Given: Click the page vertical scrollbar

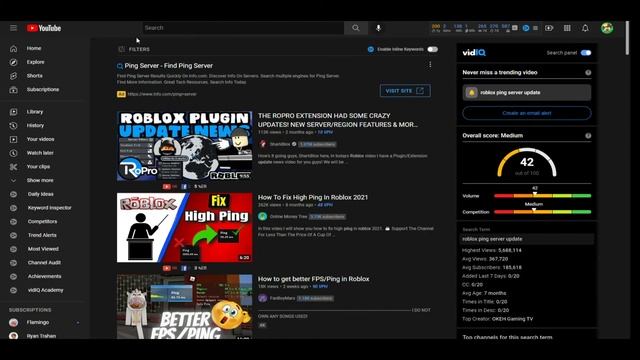Looking at the screenshot, I should click(x=627, y=38).
